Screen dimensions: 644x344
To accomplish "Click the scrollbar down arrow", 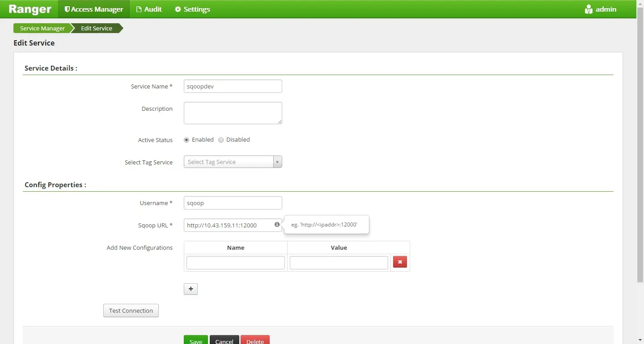I will tap(640, 340).
